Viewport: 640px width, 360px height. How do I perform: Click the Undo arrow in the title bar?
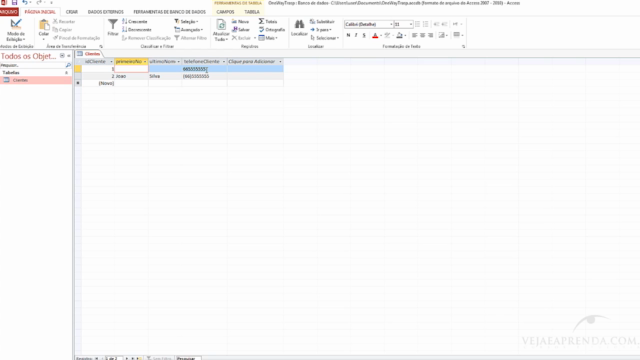tap(24, 2)
